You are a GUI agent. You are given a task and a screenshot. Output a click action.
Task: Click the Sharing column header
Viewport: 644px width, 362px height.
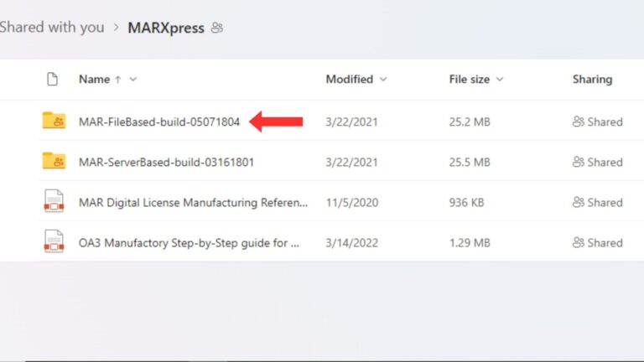(x=592, y=80)
